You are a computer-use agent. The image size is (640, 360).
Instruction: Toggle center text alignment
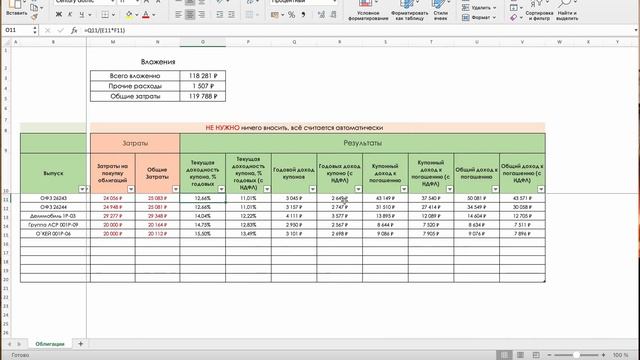(x=190, y=15)
